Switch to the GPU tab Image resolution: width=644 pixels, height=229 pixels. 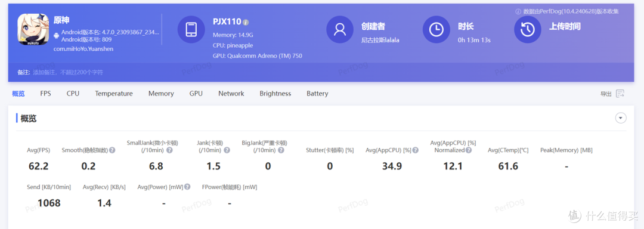(x=196, y=94)
